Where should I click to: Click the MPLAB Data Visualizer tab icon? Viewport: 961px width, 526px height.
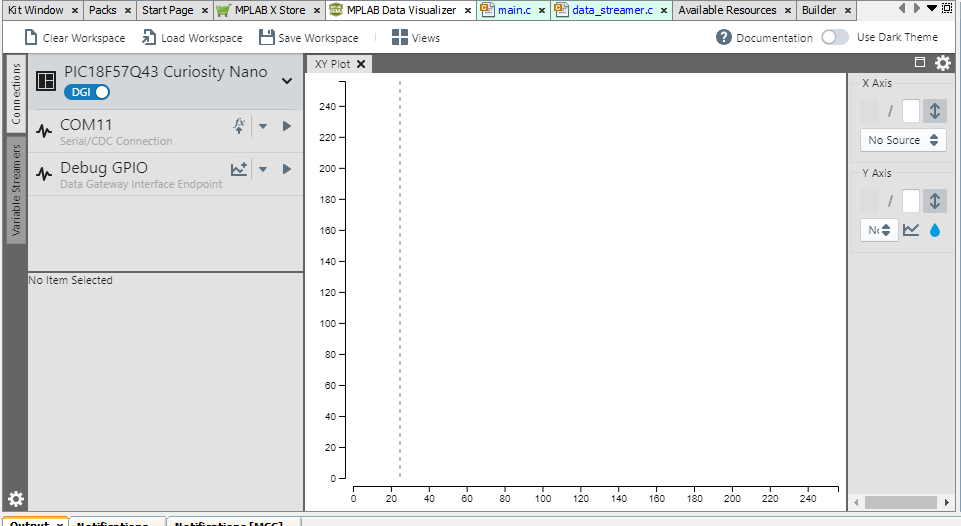click(336, 10)
